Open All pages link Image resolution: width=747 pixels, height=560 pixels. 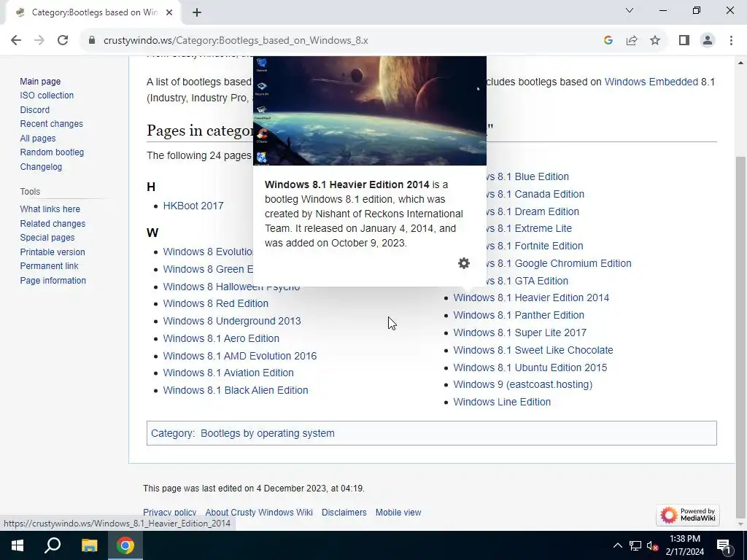point(38,138)
